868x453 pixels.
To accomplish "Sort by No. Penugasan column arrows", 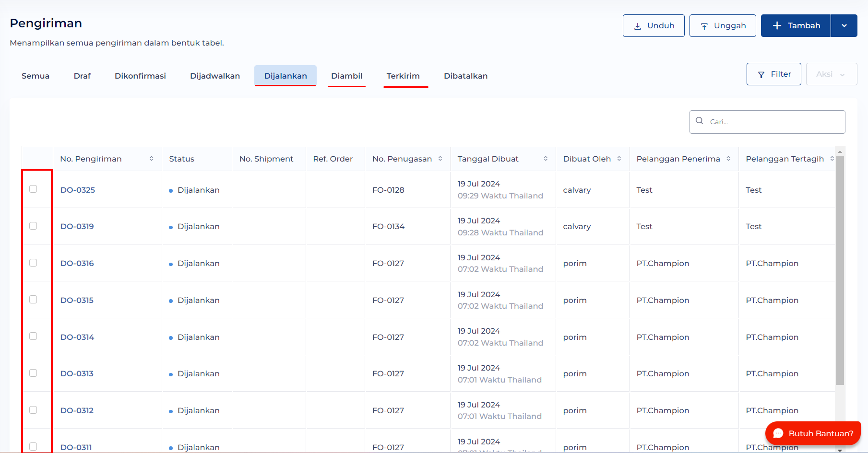I will click(440, 159).
